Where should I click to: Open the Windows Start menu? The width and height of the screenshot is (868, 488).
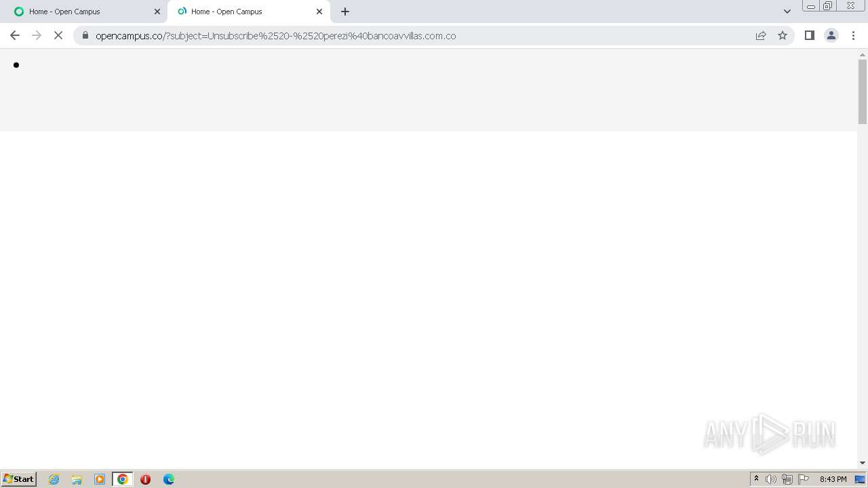point(18,479)
